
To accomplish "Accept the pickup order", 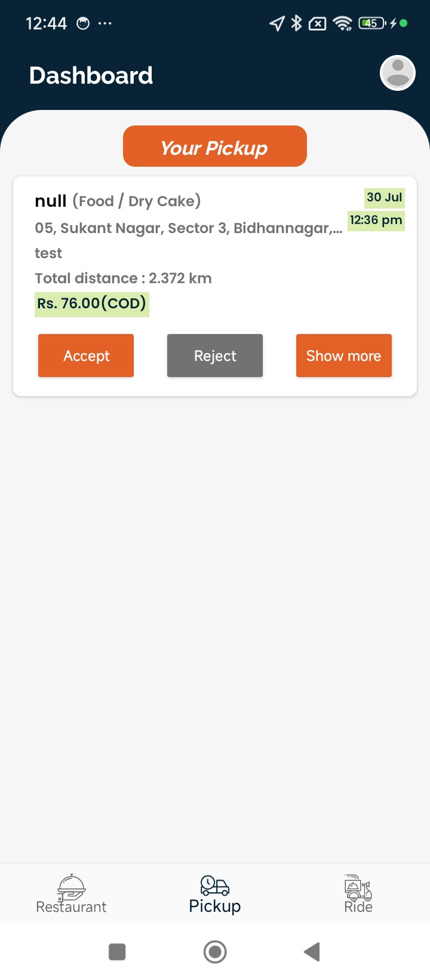I will 86,356.
